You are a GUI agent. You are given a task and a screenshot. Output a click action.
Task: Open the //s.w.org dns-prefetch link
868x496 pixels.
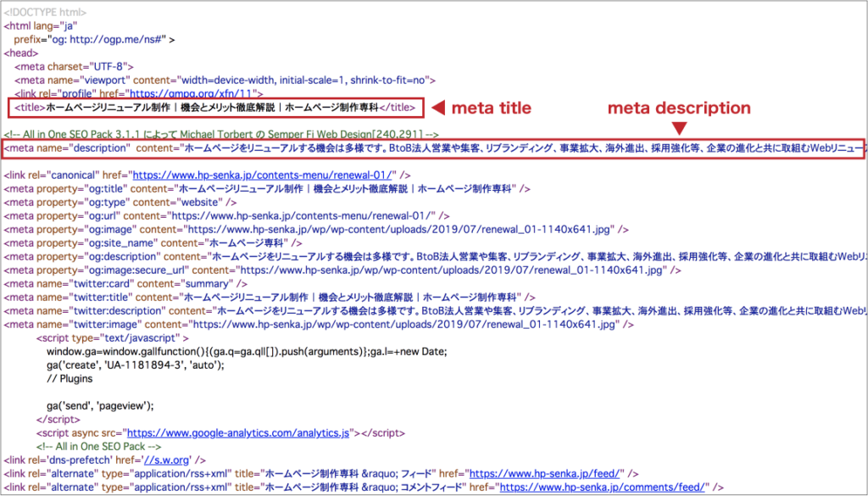coord(166,460)
